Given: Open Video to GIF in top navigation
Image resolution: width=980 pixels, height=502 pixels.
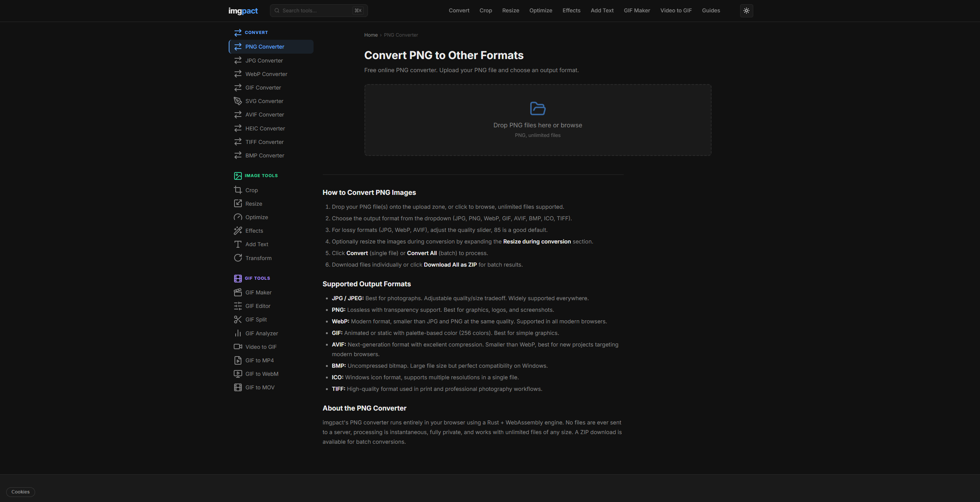Looking at the screenshot, I should coord(676,10).
